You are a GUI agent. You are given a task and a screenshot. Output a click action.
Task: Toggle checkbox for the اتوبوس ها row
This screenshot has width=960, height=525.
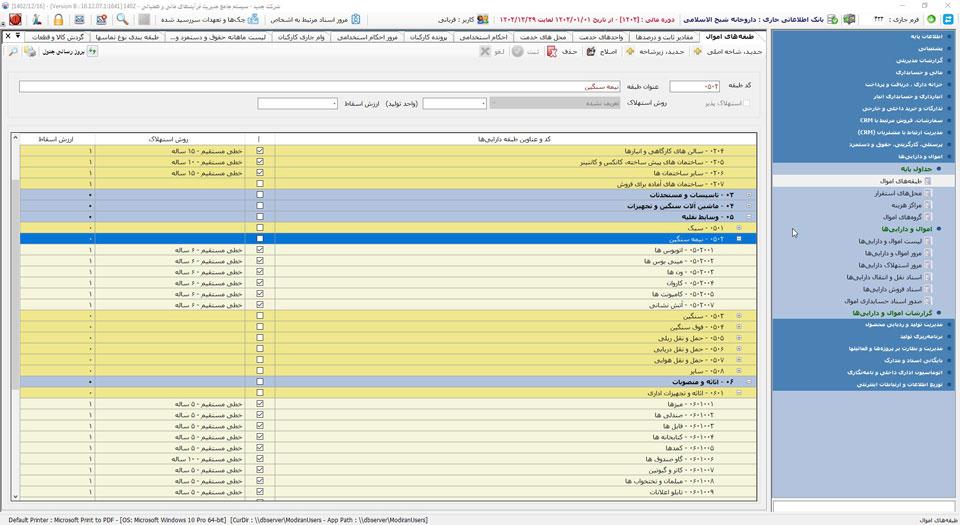click(x=260, y=250)
